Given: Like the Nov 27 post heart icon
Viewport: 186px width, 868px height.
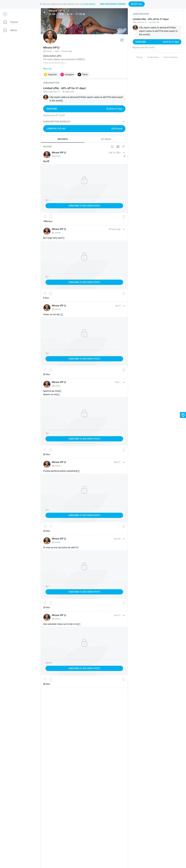Looking at the screenshot, I should (x=45, y=526).
